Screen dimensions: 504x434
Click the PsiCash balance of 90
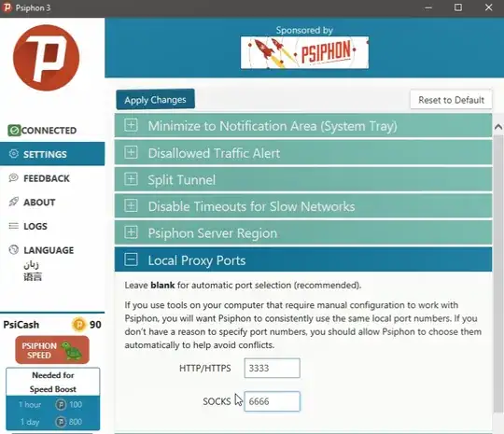pos(95,325)
